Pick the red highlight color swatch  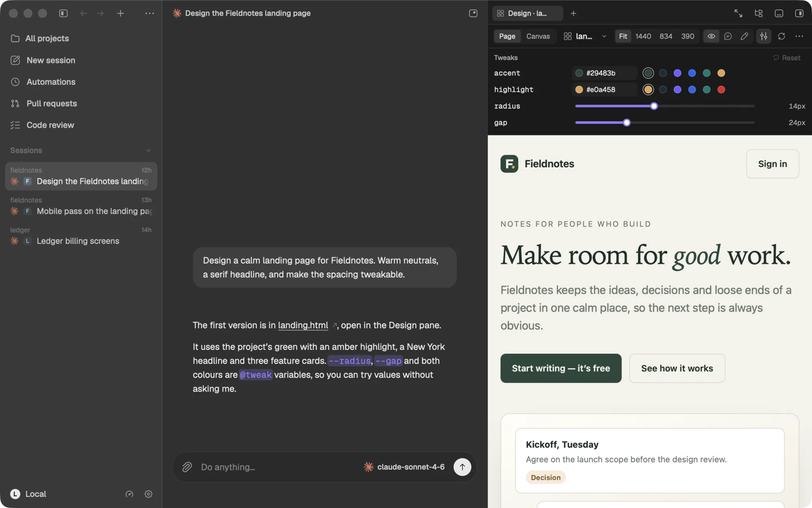(x=721, y=89)
